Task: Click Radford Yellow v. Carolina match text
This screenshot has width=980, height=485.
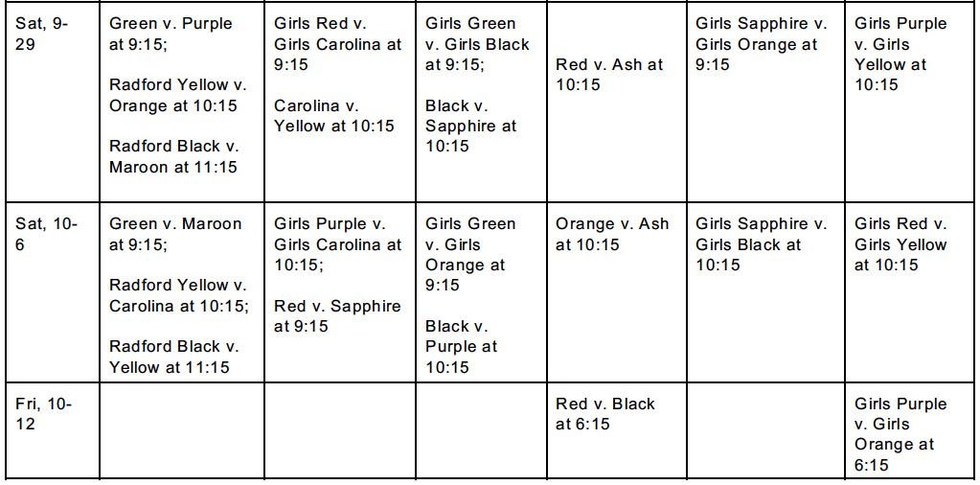Action: 179,295
